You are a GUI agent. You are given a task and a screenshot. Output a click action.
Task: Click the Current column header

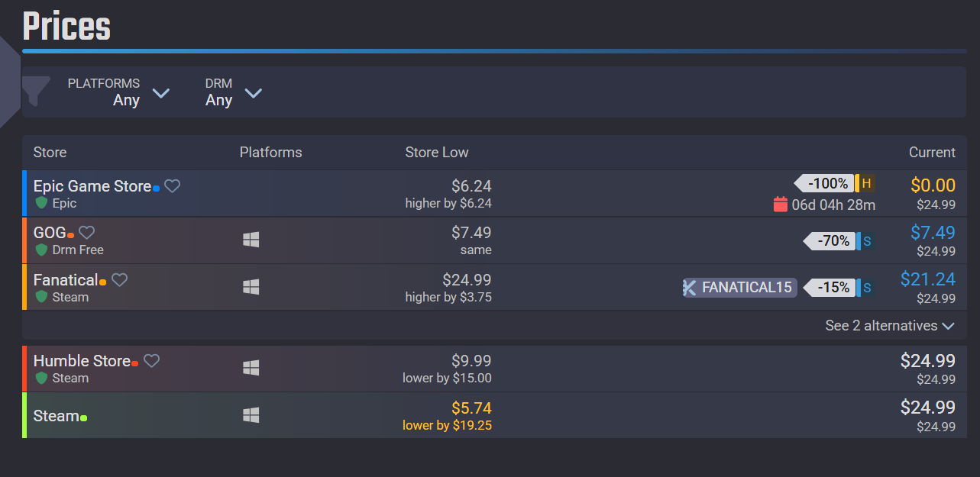tap(932, 153)
